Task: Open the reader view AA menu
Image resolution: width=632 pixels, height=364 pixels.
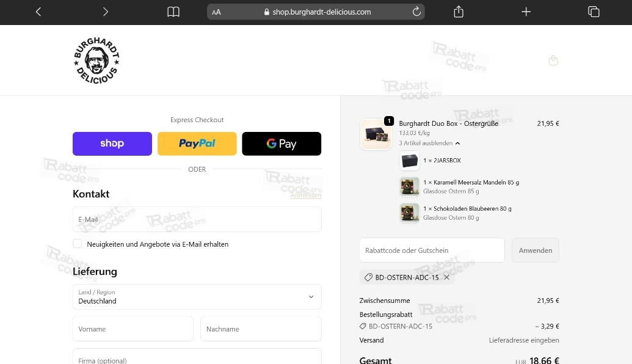Action: click(x=217, y=12)
